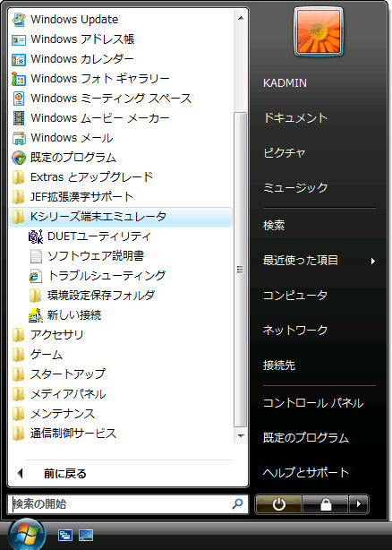The height and width of the screenshot is (550, 392).
Task: Click the scrollbar down arrow
Action: click(241, 436)
